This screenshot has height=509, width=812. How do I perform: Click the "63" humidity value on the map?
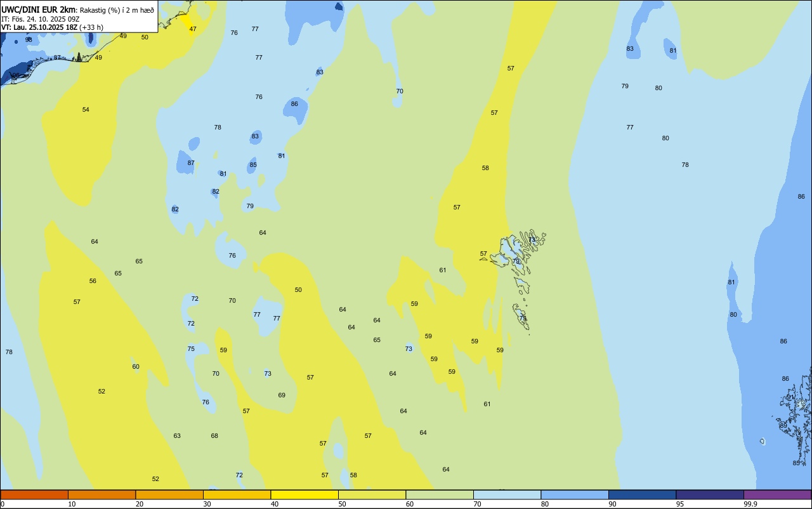pyautogui.click(x=177, y=436)
